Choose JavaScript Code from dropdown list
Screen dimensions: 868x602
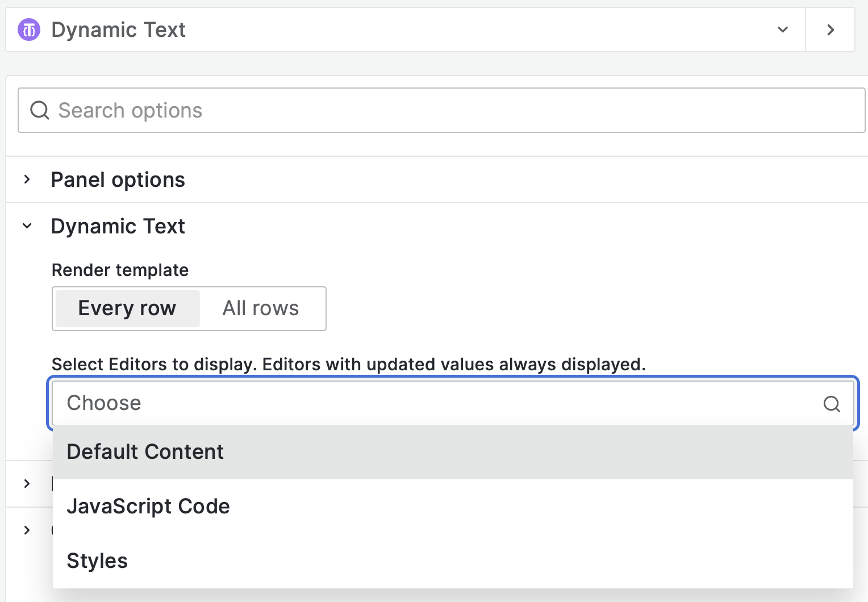(453, 507)
